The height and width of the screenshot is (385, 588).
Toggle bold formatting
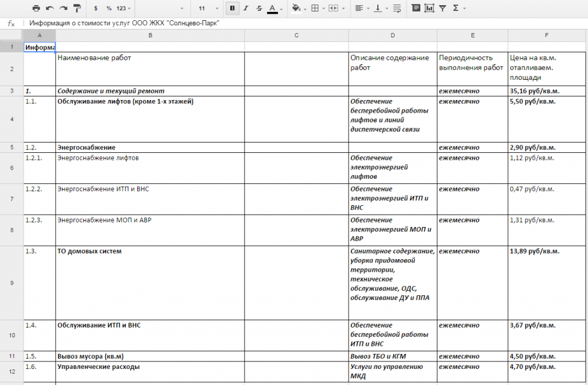point(232,8)
